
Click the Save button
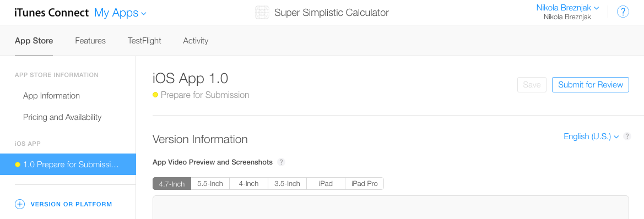[x=532, y=85]
